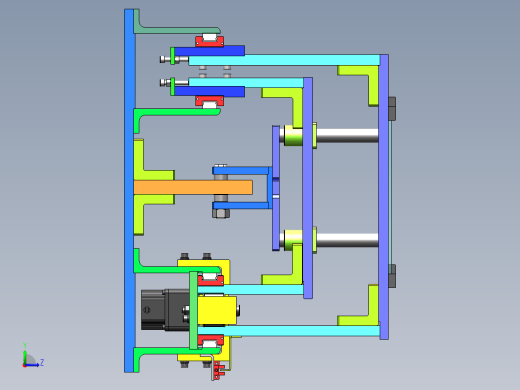The height and width of the screenshot is (390, 520).
Task: Select the upper silver guide shaft
Action: click(x=347, y=135)
